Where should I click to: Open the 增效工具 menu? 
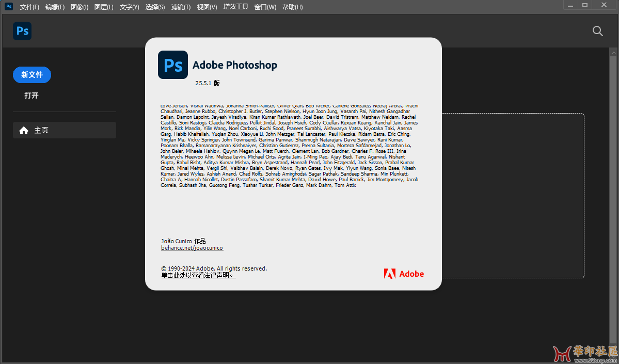click(236, 7)
